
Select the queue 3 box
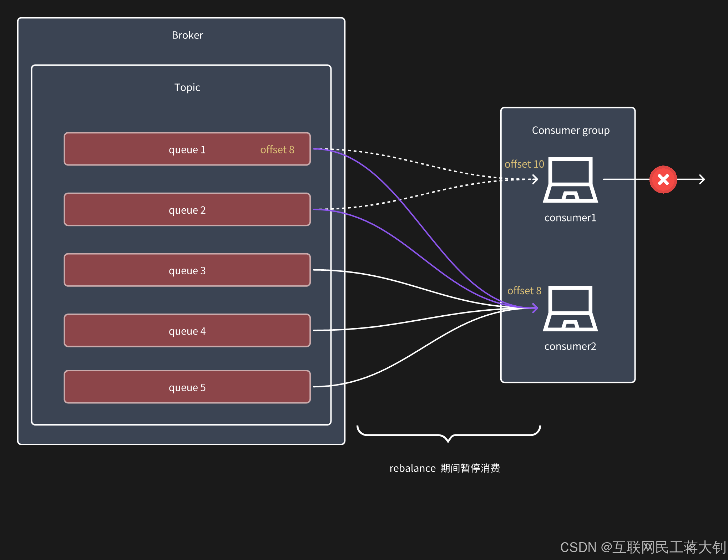[187, 270]
